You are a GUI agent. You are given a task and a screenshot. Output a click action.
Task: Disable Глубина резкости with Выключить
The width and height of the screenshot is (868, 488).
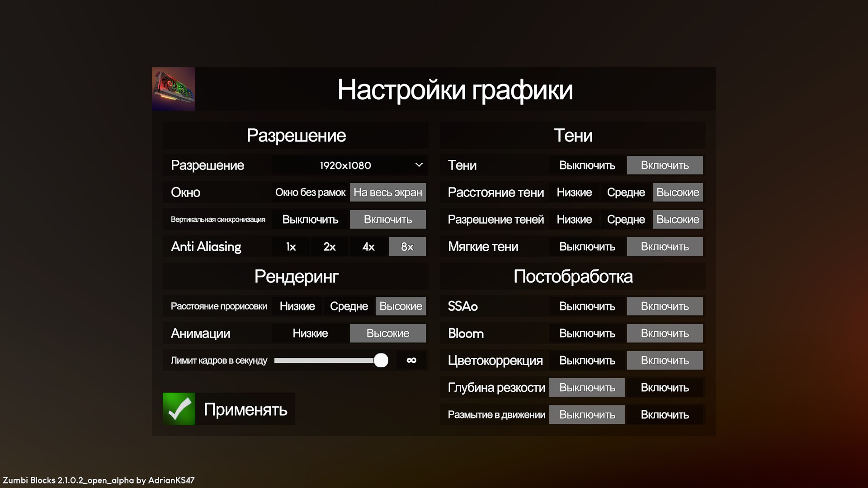(587, 388)
